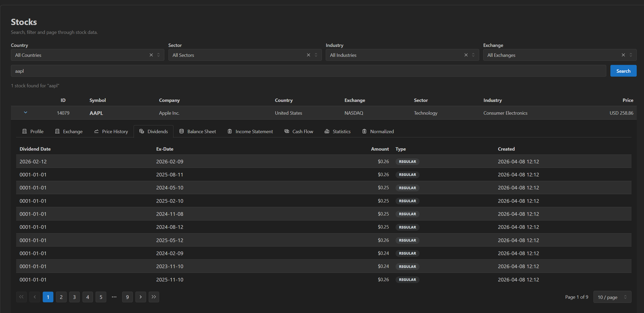Image resolution: width=644 pixels, height=313 pixels.
Task: Jump to the last page with double-right arrows
Action: [154, 297]
